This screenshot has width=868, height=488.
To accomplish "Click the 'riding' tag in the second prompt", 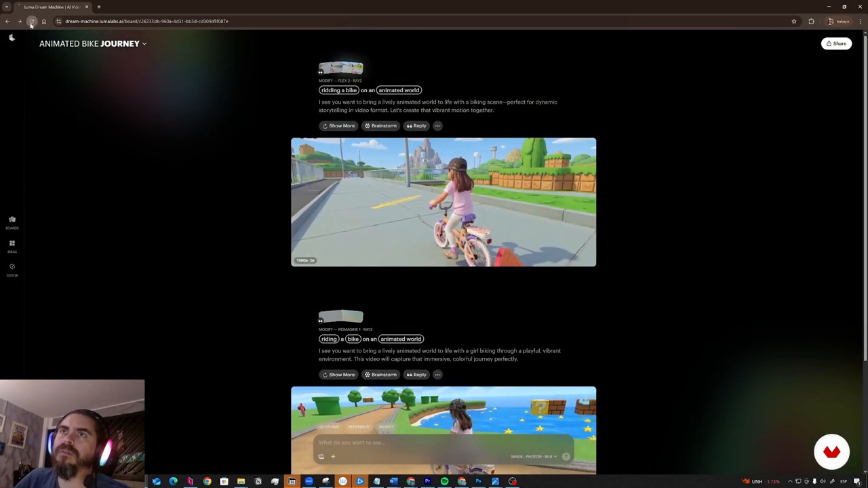I will click(329, 339).
